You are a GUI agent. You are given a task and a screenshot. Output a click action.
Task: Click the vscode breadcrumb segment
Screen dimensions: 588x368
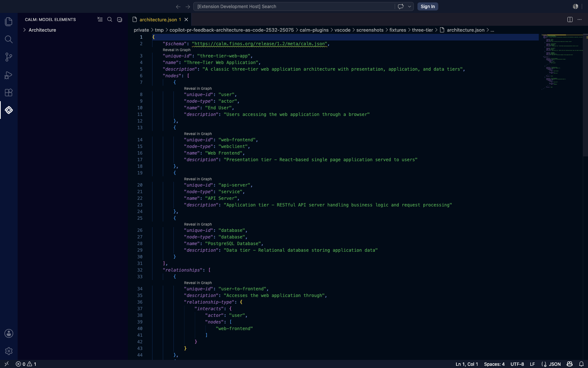point(343,30)
